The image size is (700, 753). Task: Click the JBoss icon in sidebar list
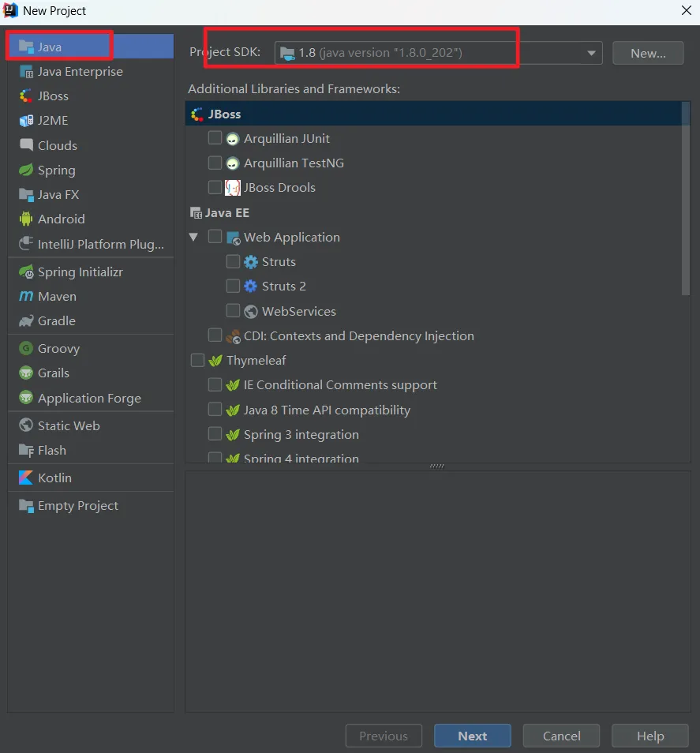click(26, 96)
